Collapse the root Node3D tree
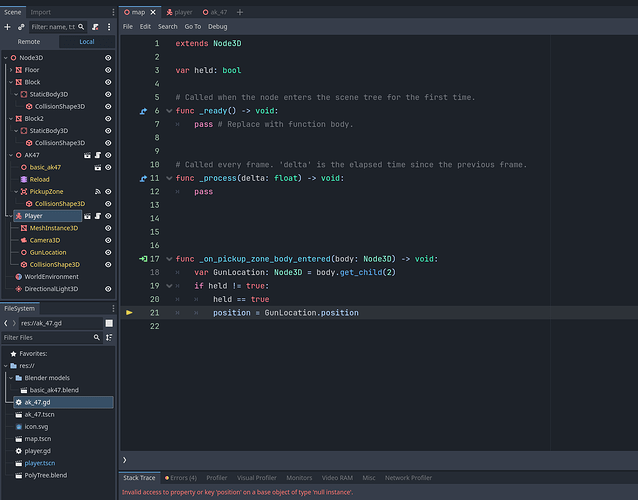The width and height of the screenshot is (638, 500). 6,58
